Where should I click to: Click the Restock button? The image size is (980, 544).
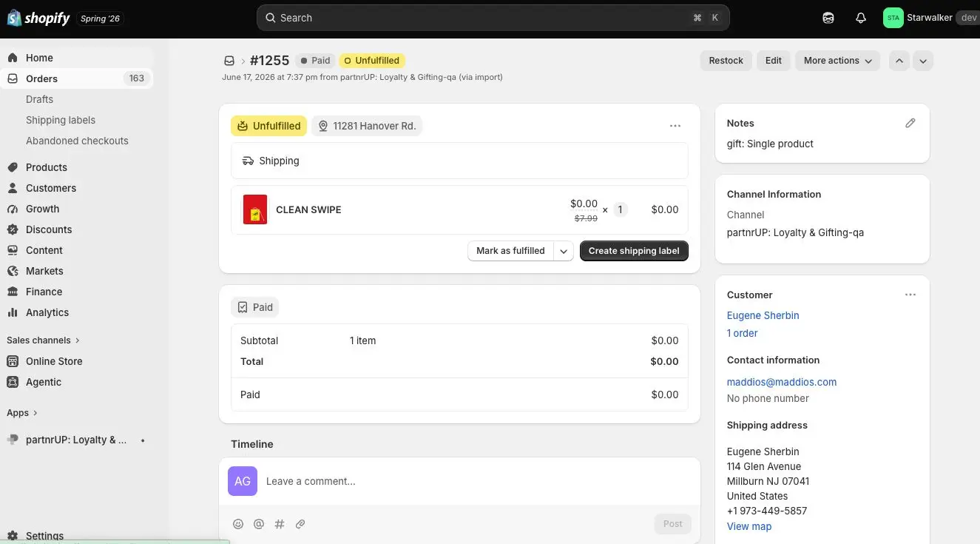coord(726,61)
